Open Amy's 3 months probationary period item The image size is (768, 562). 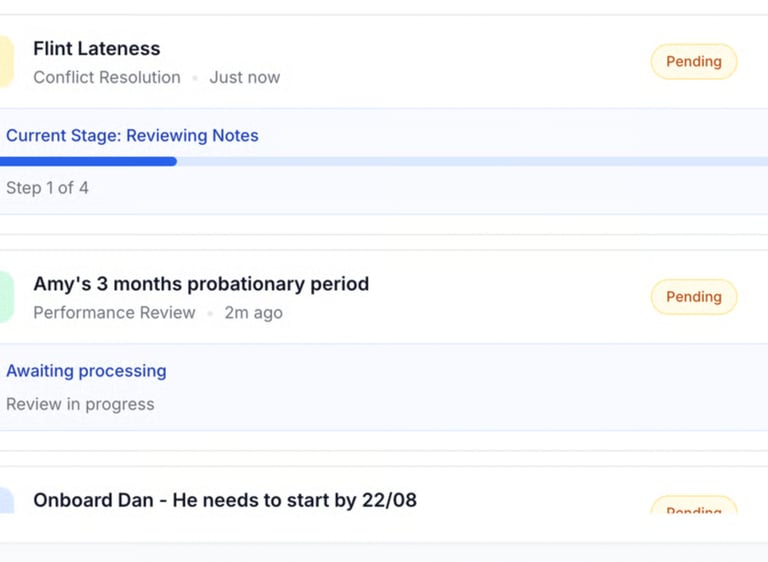tap(201, 284)
